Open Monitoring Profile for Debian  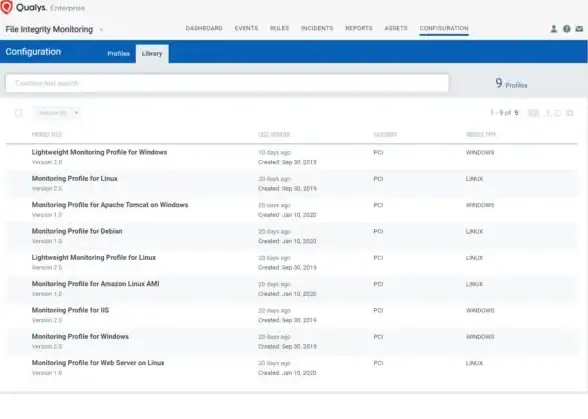[77, 231]
